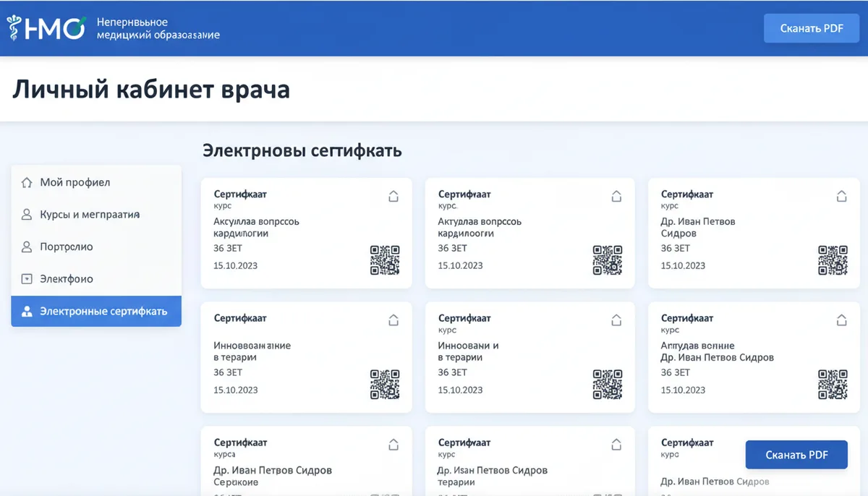Click the Сканать PDF button in the blue header
Screen dimensions: 868x496
point(812,29)
